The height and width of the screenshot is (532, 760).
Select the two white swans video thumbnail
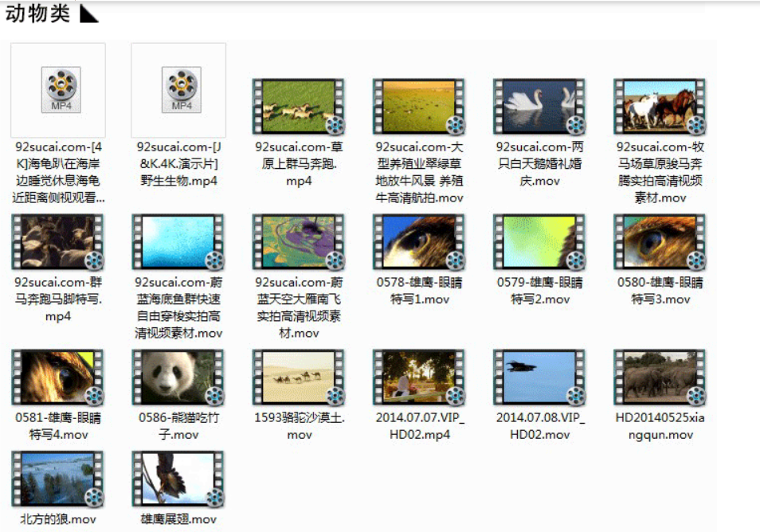[539, 107]
